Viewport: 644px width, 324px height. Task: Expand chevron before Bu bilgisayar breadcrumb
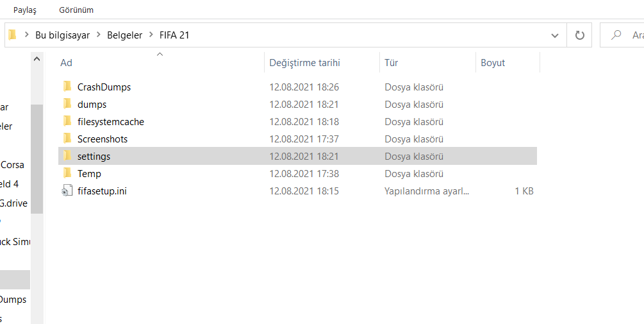[27, 35]
